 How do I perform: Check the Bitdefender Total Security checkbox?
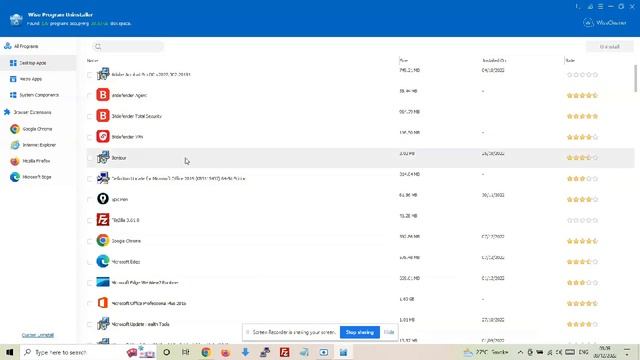89,116
